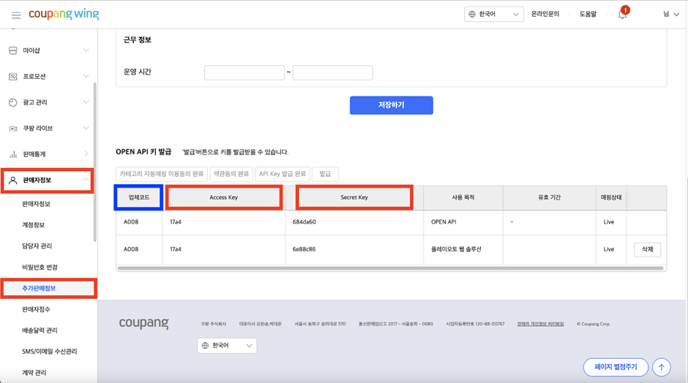The image size is (688, 383).
Task: Click the 광고 관리 sidebar icon
Action: (x=13, y=102)
